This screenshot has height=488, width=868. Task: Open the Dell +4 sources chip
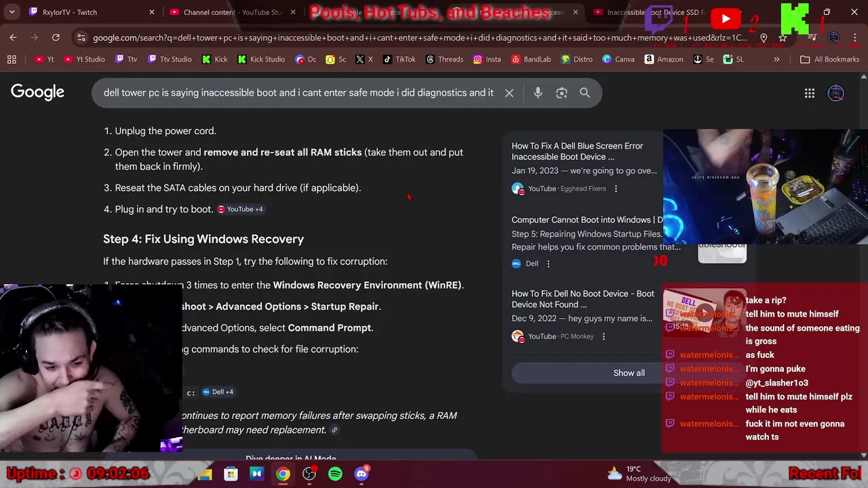pyautogui.click(x=218, y=392)
